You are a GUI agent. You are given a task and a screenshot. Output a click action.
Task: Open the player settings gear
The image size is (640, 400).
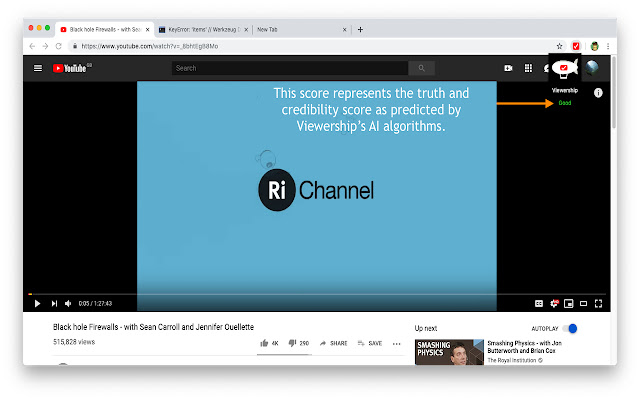(x=554, y=303)
